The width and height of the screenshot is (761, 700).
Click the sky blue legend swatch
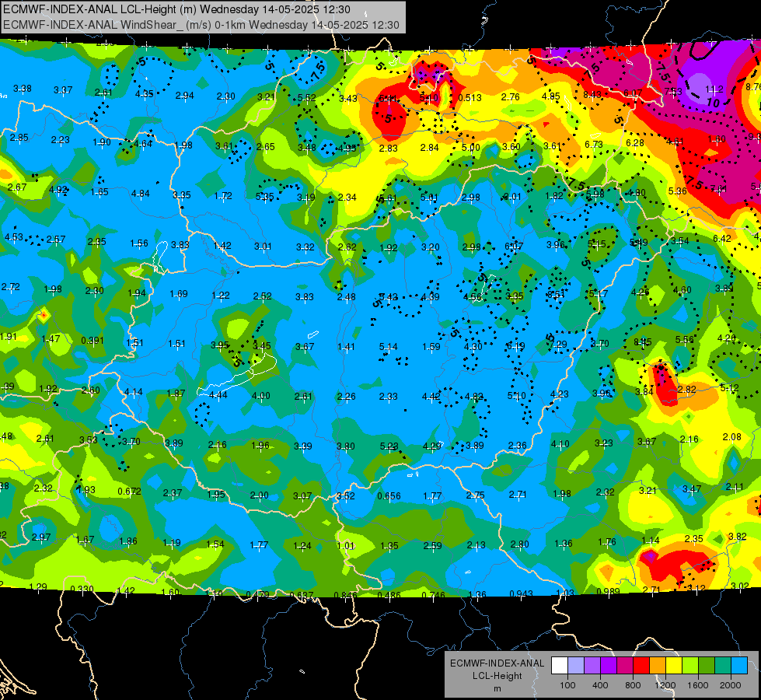click(x=739, y=666)
